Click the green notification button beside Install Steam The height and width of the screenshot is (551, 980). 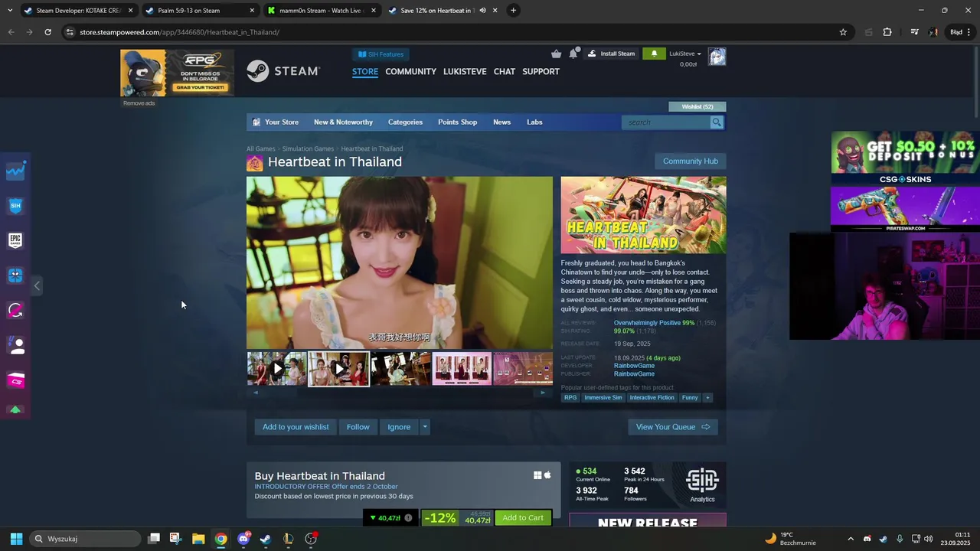654,54
